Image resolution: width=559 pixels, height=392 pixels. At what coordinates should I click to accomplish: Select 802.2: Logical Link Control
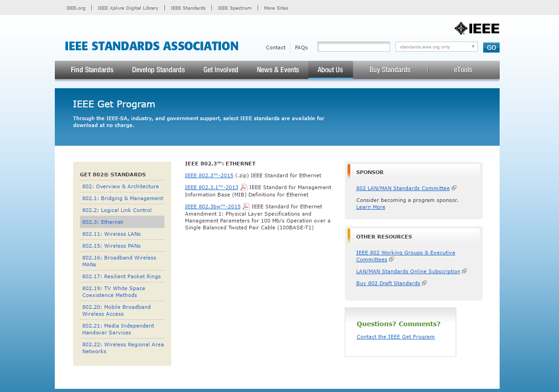point(117,210)
